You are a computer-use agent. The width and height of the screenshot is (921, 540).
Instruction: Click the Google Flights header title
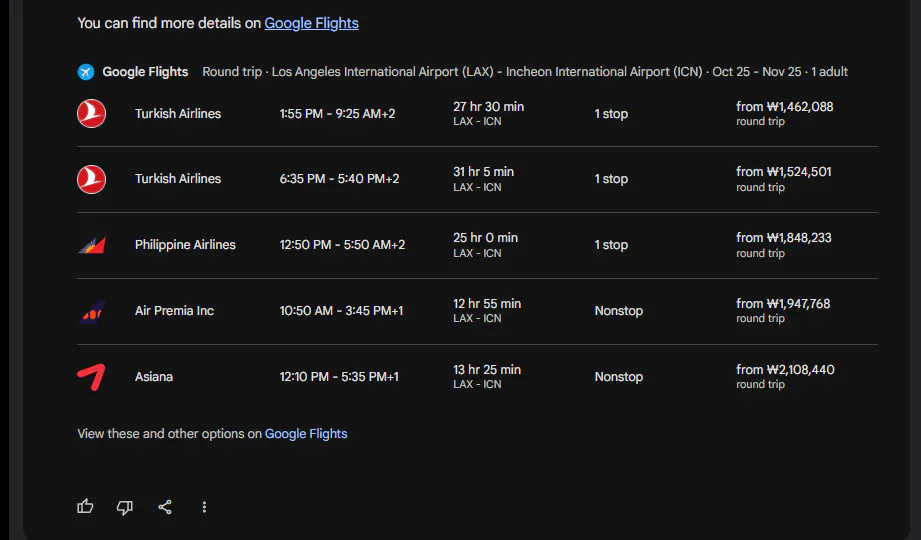[x=145, y=72]
